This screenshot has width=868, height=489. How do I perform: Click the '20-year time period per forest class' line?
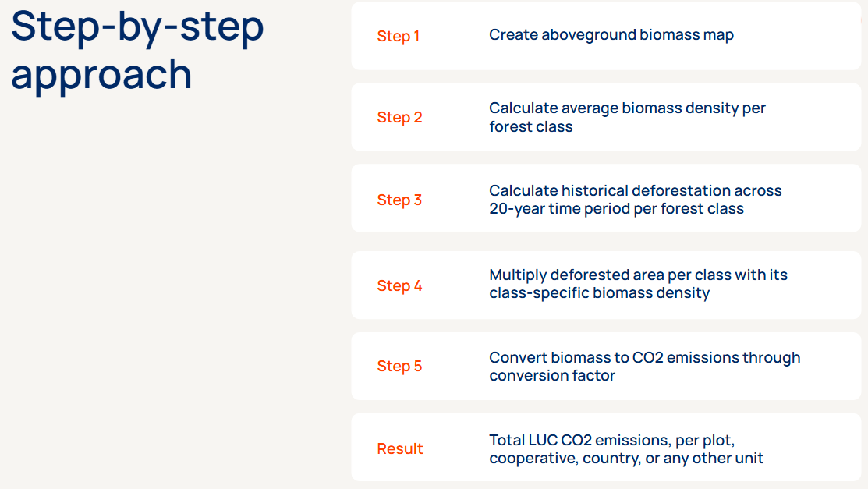616,208
